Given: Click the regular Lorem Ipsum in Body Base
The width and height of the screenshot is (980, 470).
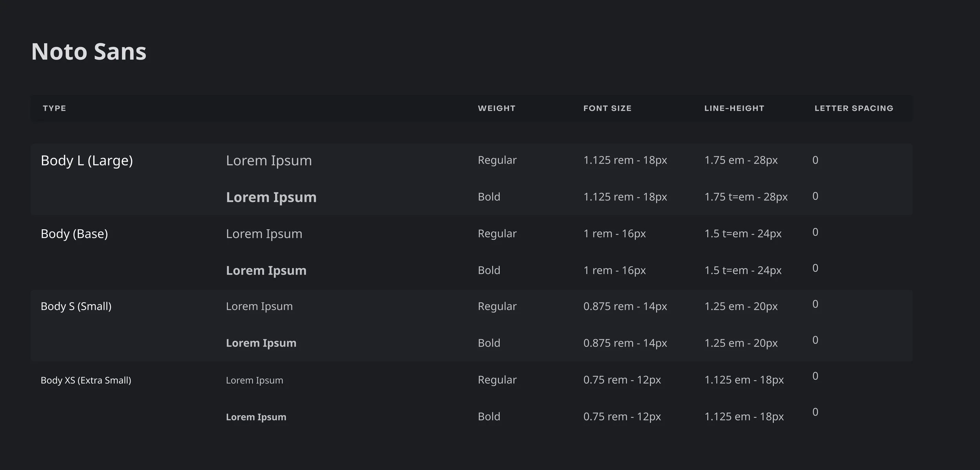Looking at the screenshot, I should coord(264,234).
